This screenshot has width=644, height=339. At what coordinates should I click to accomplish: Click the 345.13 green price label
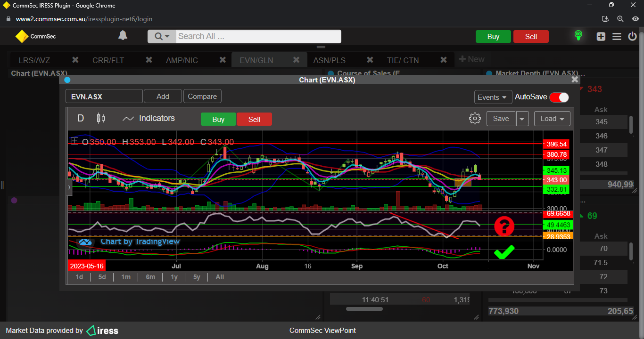[556, 170]
